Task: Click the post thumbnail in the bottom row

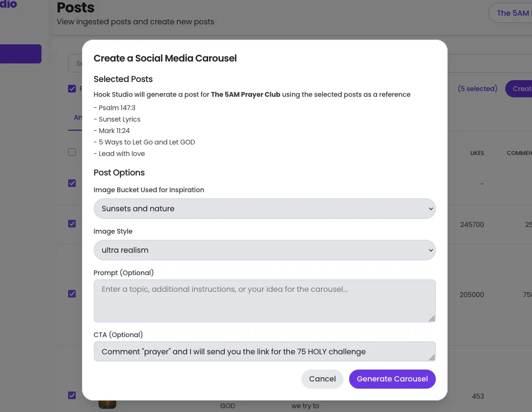Action: 107,403
